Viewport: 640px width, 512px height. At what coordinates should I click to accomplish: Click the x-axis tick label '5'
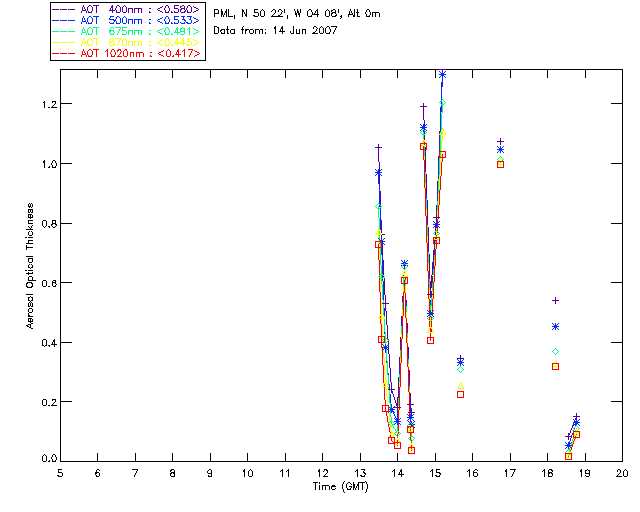tap(60, 473)
